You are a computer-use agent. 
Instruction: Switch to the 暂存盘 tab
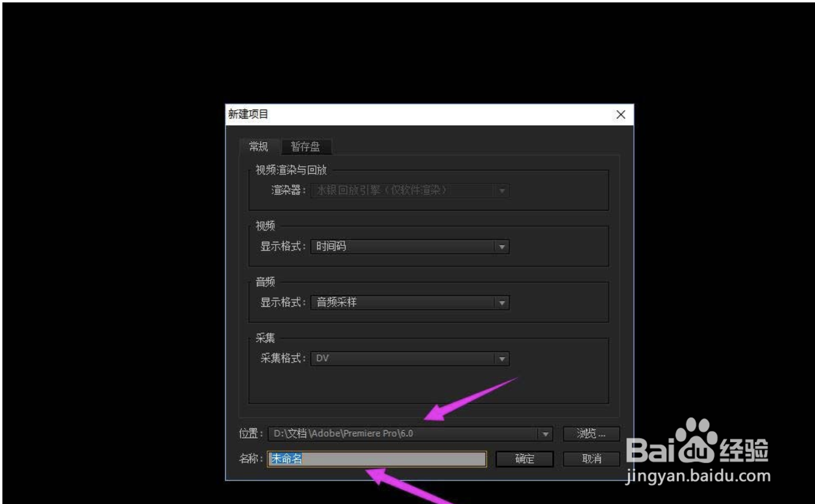pyautogui.click(x=306, y=146)
